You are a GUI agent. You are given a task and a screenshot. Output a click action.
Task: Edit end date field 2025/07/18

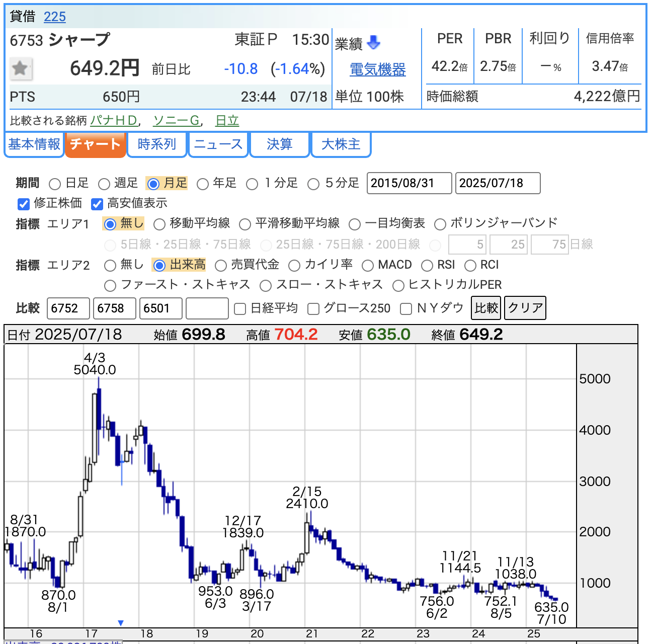click(498, 183)
